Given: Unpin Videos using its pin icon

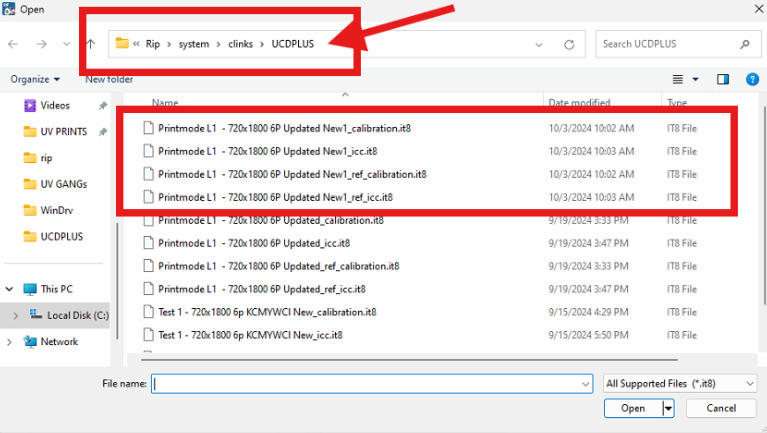Looking at the screenshot, I should click(103, 106).
